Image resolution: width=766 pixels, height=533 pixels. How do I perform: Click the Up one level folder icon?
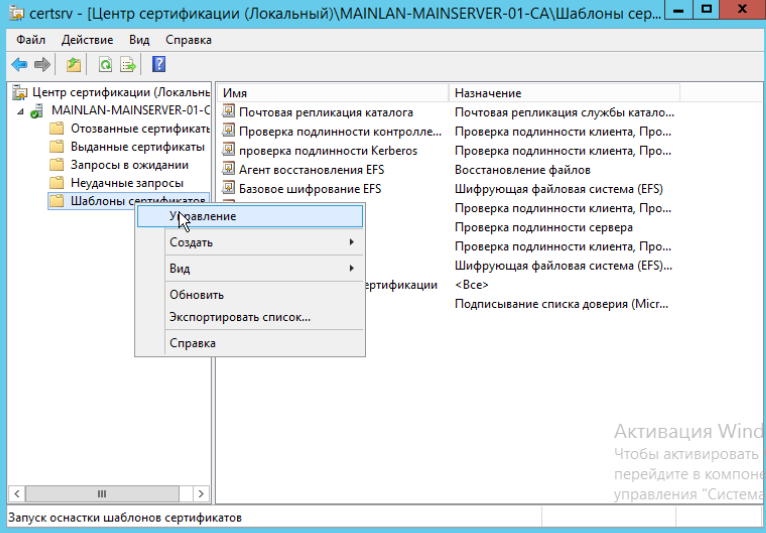click(73, 65)
